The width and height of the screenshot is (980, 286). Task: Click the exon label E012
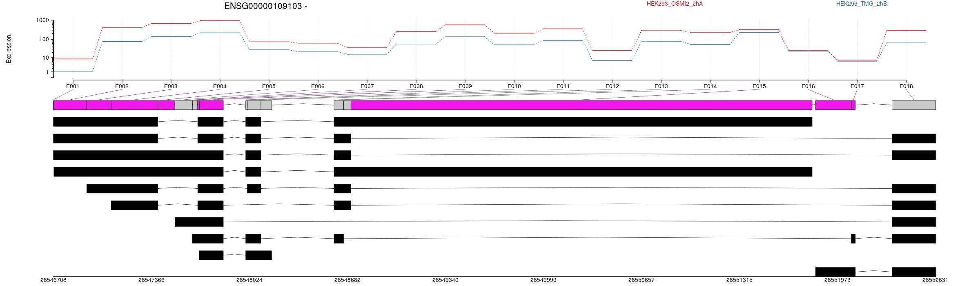(612, 86)
